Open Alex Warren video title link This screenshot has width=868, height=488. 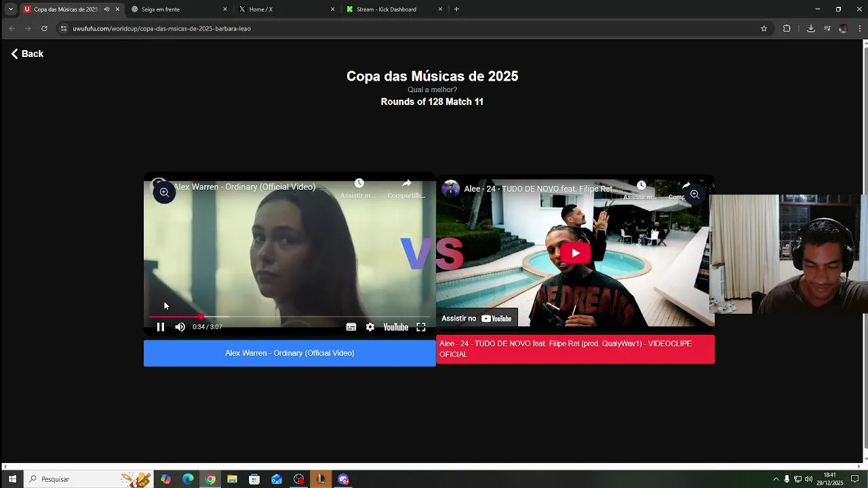pos(244,187)
